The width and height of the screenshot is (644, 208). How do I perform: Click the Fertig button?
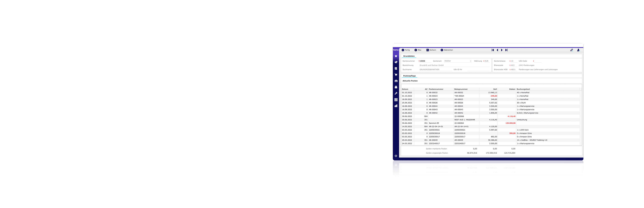click(x=406, y=50)
